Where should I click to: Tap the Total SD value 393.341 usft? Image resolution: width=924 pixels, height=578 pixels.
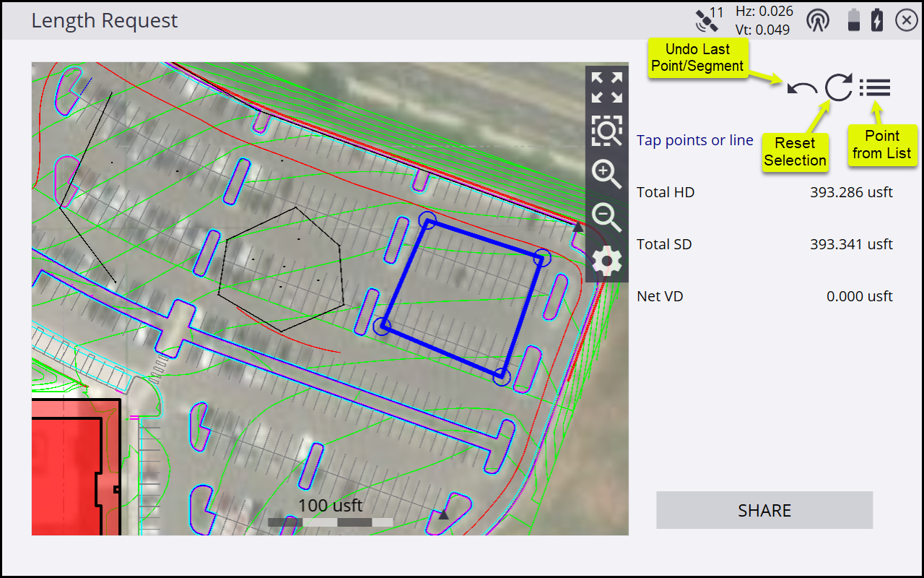coord(851,244)
